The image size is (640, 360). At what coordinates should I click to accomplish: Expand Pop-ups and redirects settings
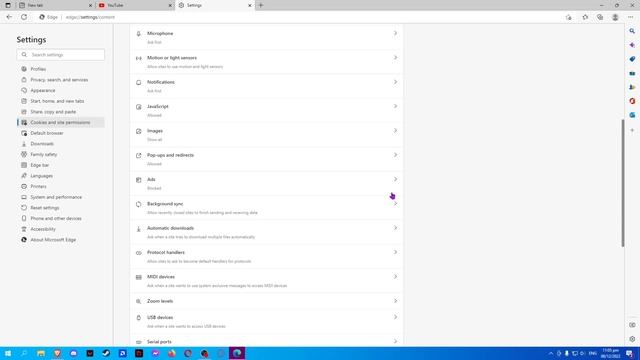point(395,155)
